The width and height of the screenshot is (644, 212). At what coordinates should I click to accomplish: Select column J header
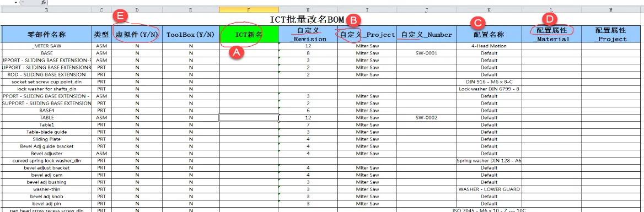pos(427,9)
